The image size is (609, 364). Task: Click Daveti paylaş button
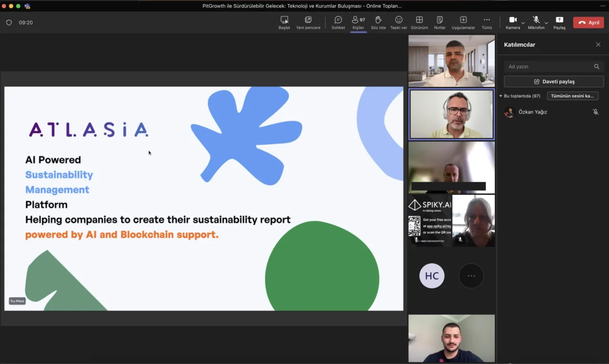coord(554,82)
